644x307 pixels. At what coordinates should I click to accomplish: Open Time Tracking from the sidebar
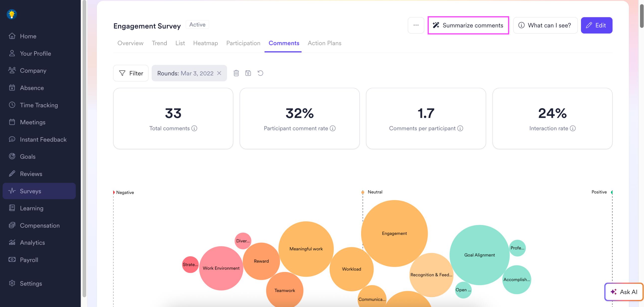click(x=39, y=105)
